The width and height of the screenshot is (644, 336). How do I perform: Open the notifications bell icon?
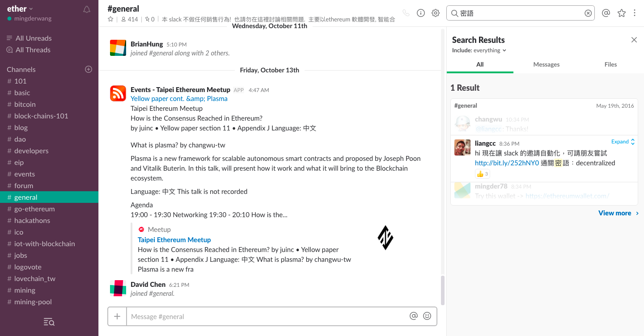[87, 9]
